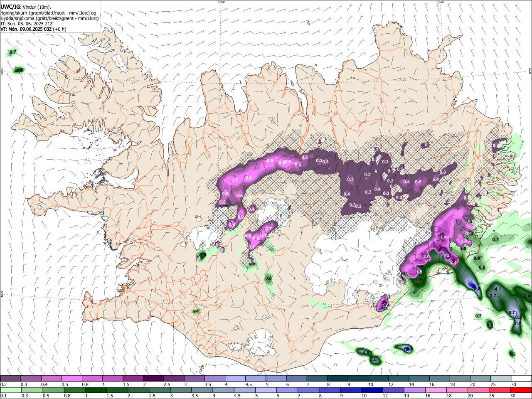Pick the red-pink swatch labeled 25
Viewport: 532px width, 399px height.
pyautogui.click(x=499, y=390)
